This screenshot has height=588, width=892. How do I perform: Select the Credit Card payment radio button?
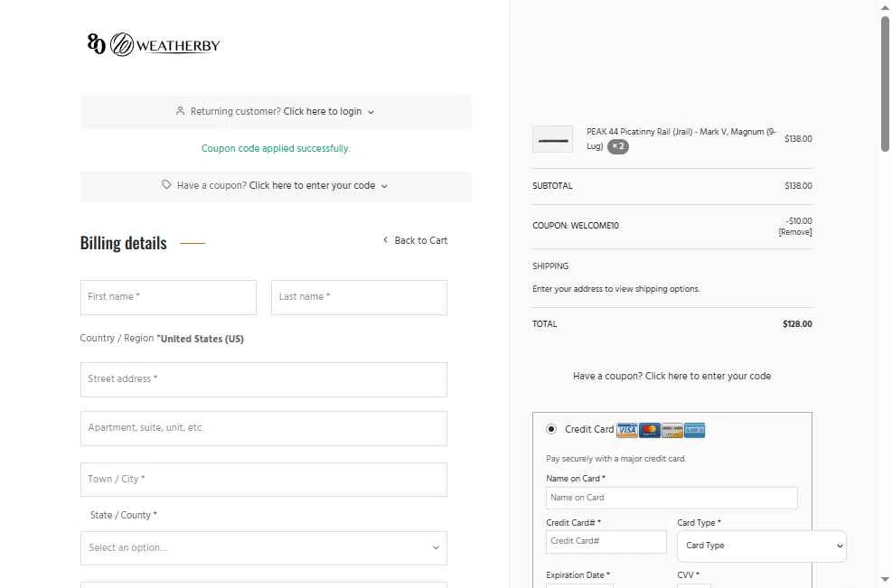pos(550,429)
